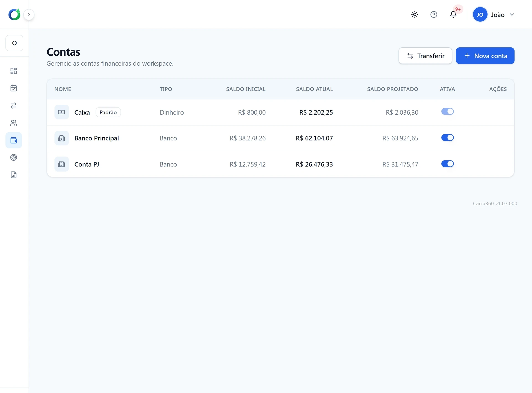
Task: Open the dashboard grid sidebar icon
Action: 14,71
